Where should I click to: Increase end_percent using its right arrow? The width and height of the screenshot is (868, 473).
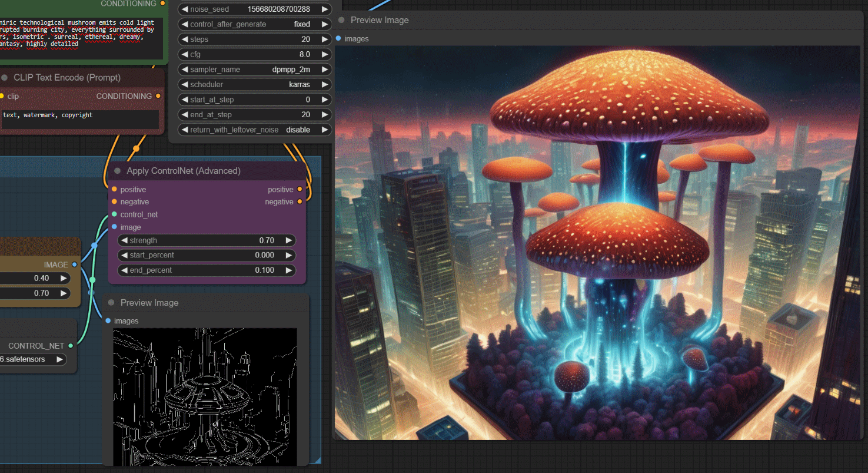[288, 270]
